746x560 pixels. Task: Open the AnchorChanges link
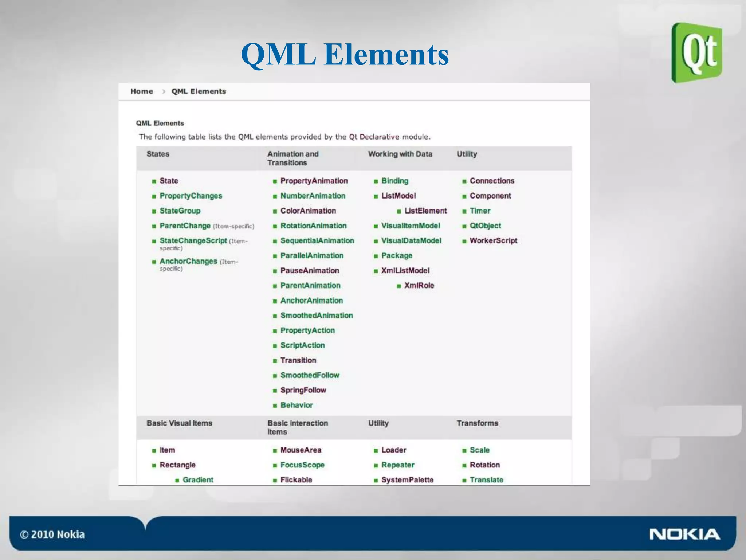(x=188, y=261)
